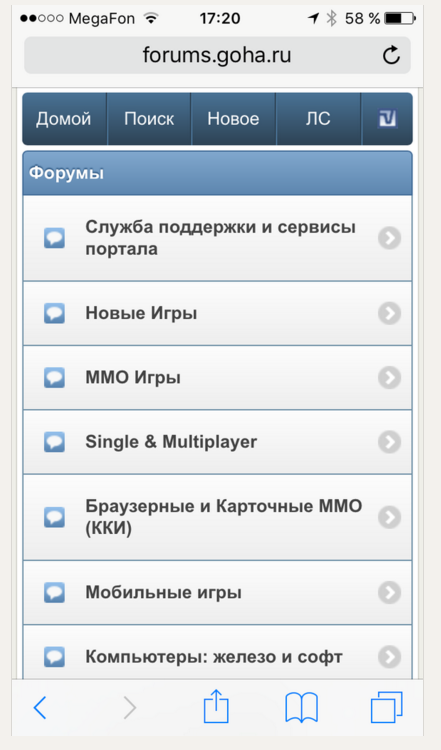Open the Новые Игры forum link
Screen dimensions: 441x750
(x=217, y=314)
